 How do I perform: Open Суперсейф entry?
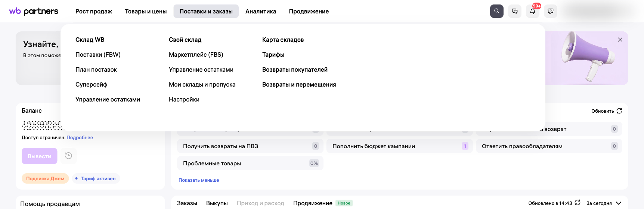pos(91,84)
